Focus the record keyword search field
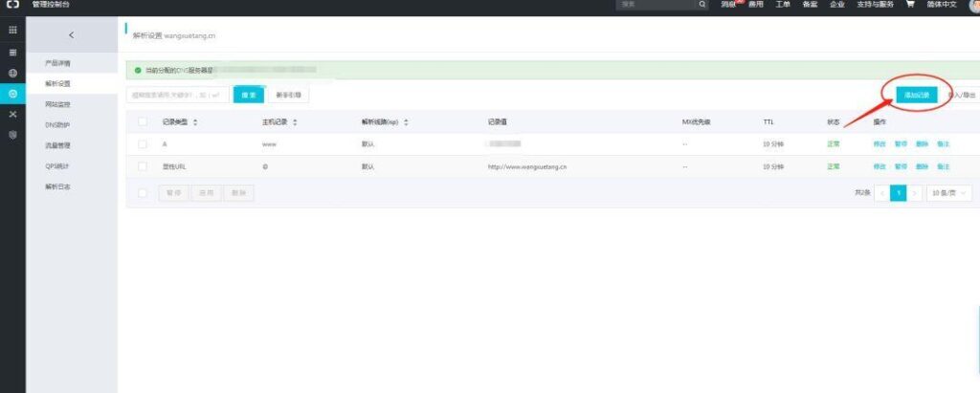The image size is (980, 393). [178, 95]
